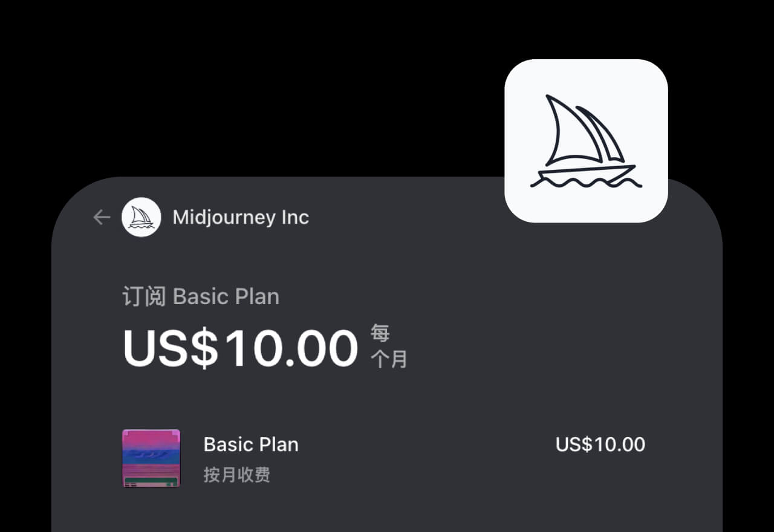Click the US$10.00 amount on the right
Screen dimensions: 774x532
coord(599,444)
